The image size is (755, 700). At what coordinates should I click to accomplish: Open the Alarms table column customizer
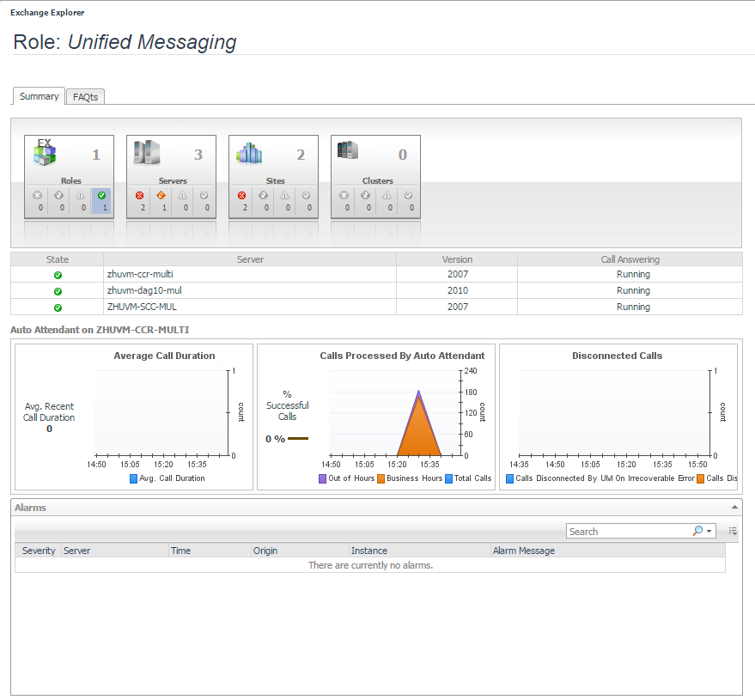tap(733, 532)
